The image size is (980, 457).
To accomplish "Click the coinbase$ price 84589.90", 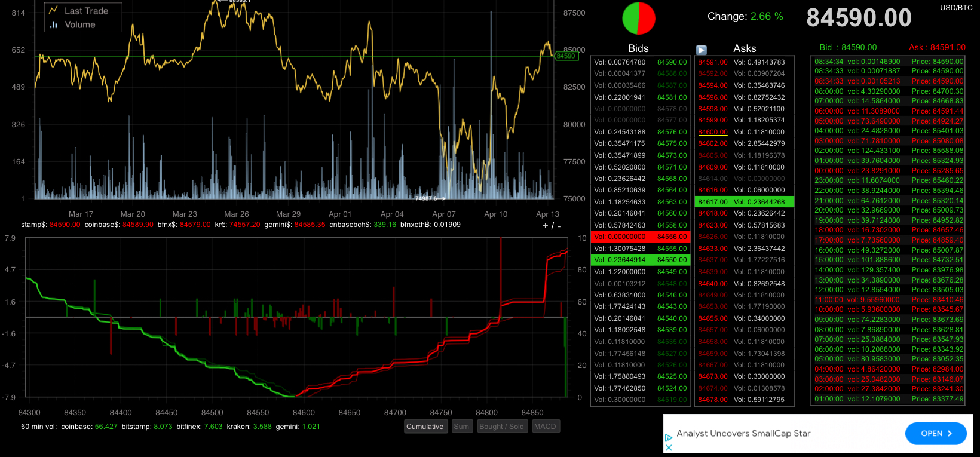I will tap(138, 225).
